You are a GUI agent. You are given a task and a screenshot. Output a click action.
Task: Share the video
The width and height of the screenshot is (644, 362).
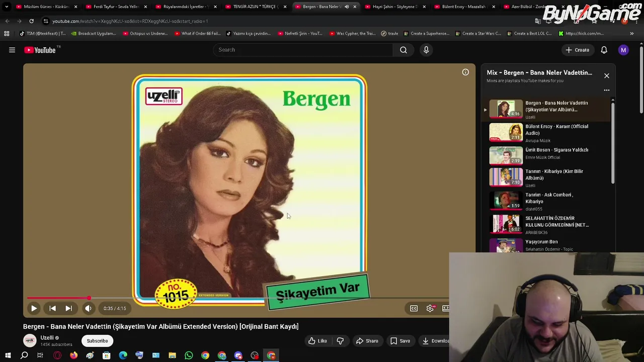367,341
